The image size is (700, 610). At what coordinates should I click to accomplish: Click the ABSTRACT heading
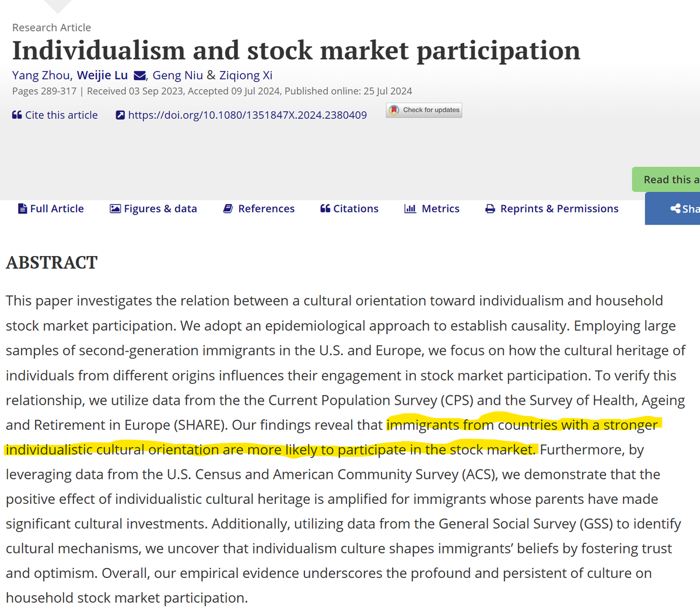click(x=51, y=262)
